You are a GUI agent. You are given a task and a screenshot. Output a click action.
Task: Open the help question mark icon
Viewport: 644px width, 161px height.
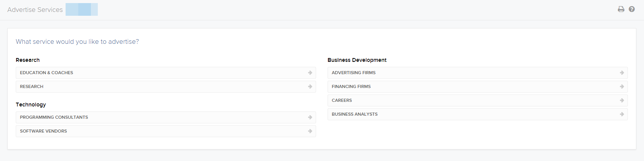click(x=632, y=9)
